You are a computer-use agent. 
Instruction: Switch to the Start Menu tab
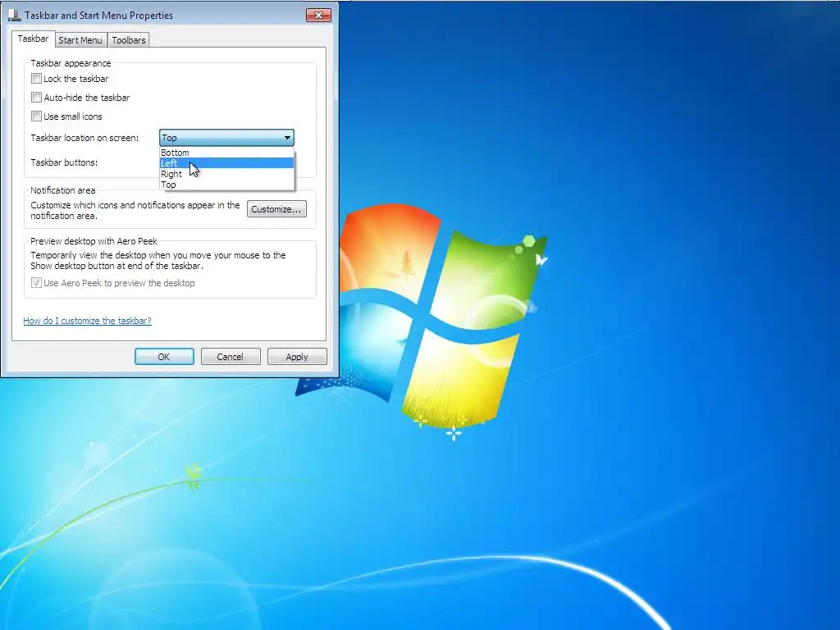pyautogui.click(x=80, y=40)
